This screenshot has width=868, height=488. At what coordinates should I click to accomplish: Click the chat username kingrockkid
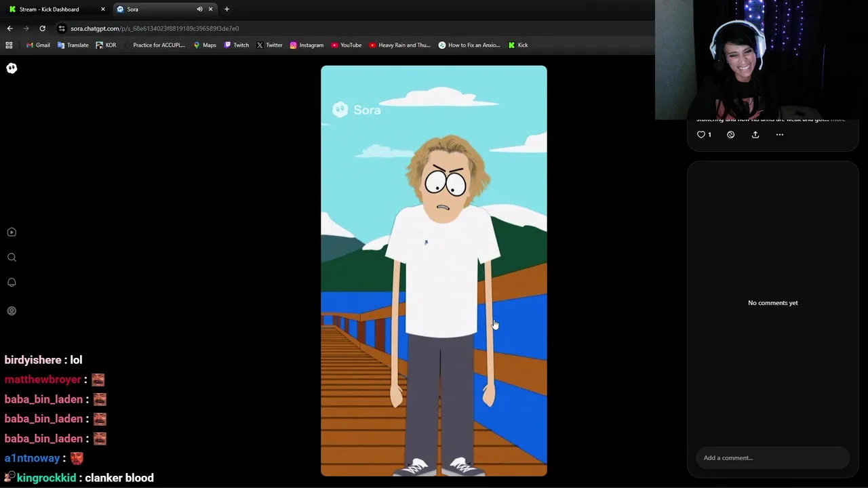[47, 478]
